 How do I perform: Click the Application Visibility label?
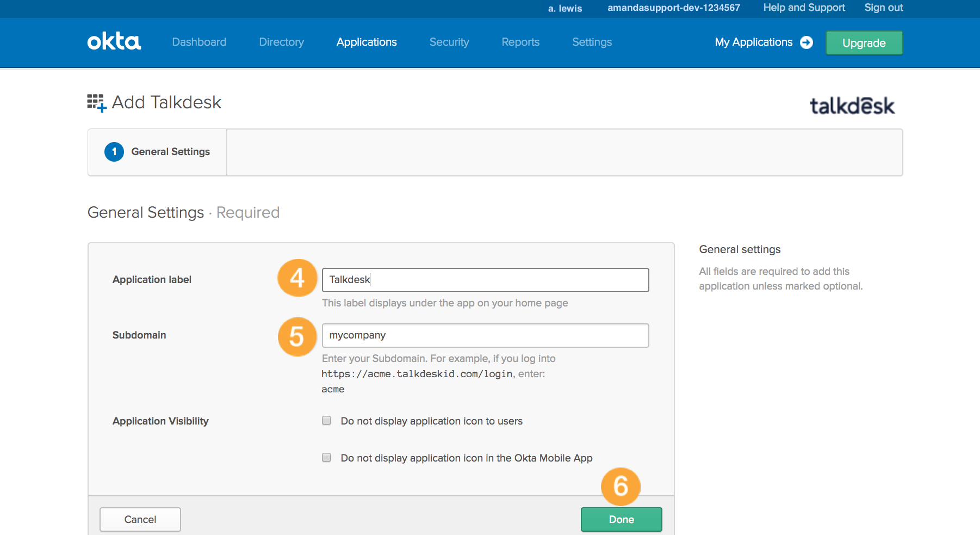tap(160, 421)
